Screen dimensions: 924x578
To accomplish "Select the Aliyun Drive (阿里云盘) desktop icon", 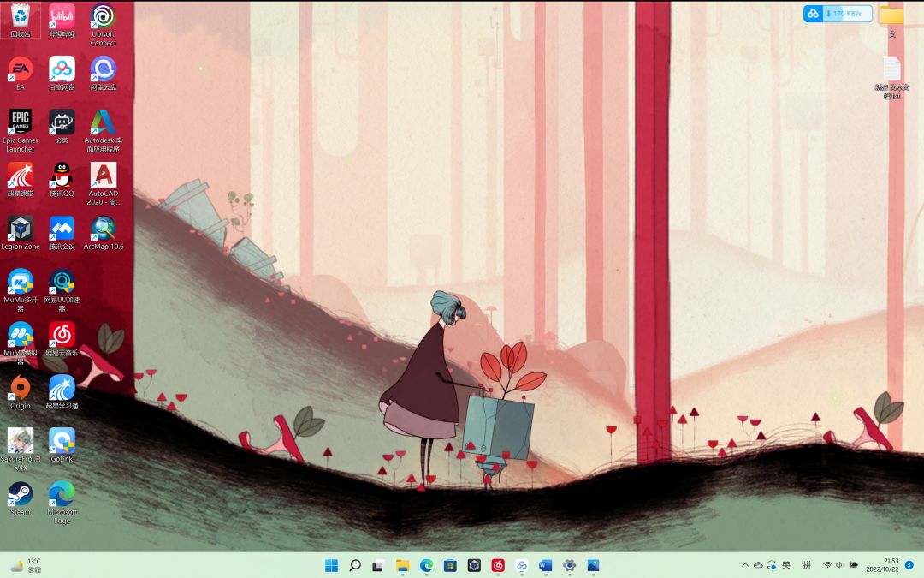I will [104, 73].
